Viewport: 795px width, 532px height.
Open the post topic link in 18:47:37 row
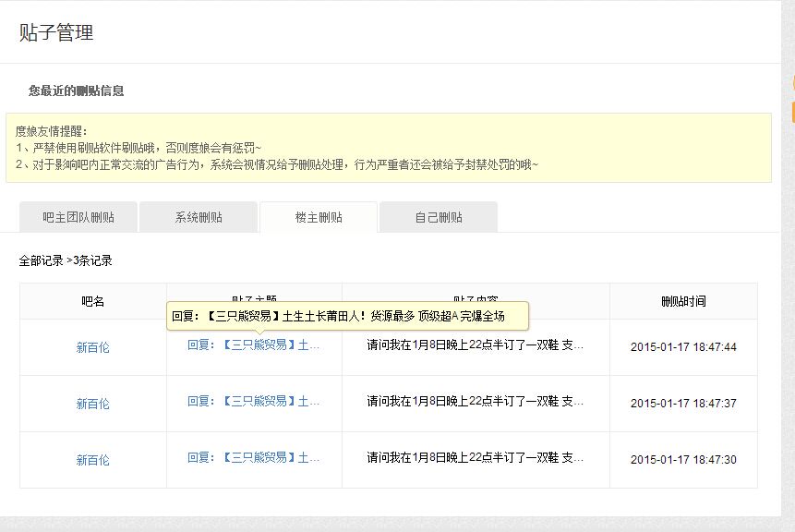[254, 402]
